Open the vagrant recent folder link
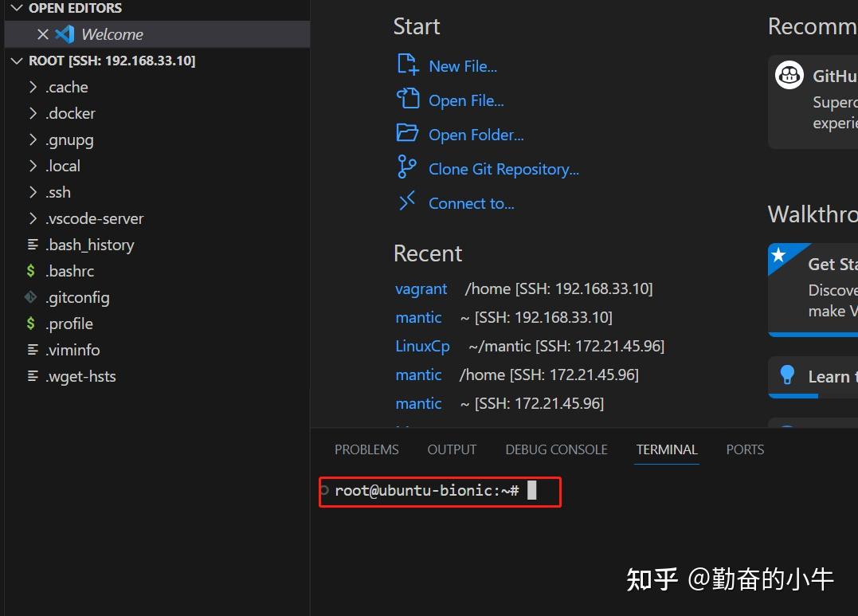This screenshot has width=858, height=616. tap(421, 288)
